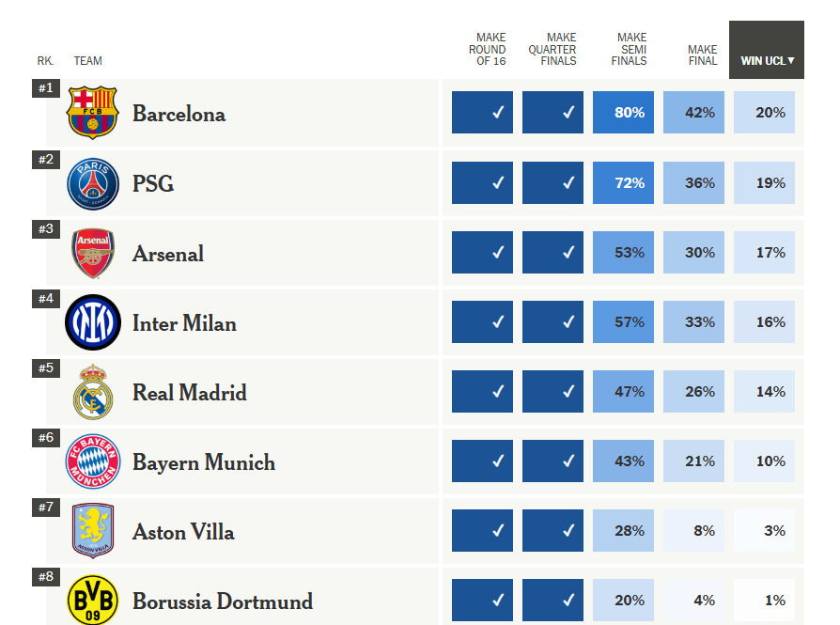Screen dimensions: 840x625
Task: Open the Real Madrid team name
Action: [x=190, y=393]
